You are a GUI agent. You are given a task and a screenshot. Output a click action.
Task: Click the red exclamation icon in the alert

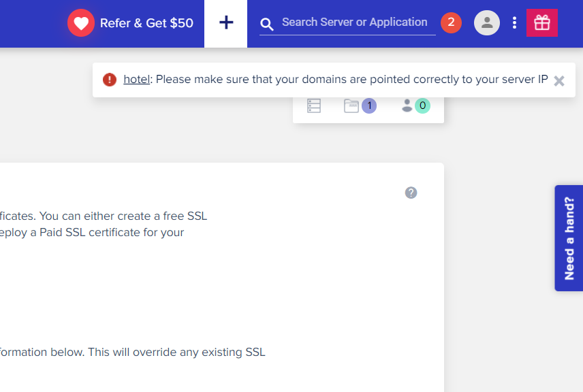(110, 80)
